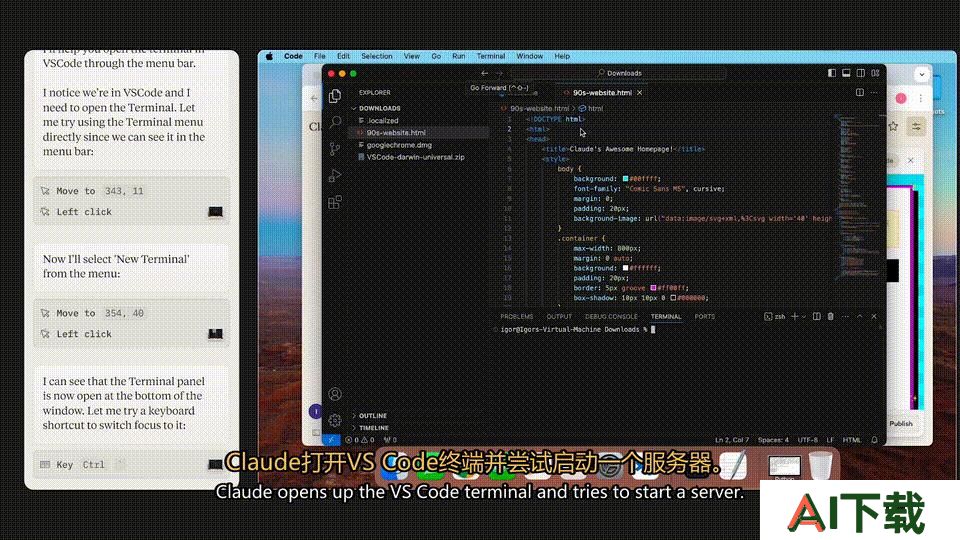Image resolution: width=960 pixels, height=540 pixels.
Task: Click the LF end-of-line setting
Action: (830, 440)
